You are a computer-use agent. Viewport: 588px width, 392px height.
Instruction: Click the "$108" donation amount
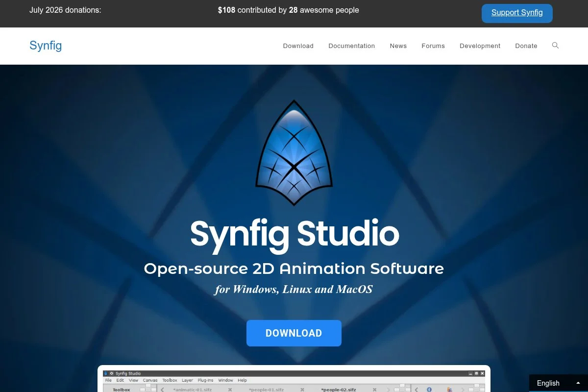[x=226, y=10]
